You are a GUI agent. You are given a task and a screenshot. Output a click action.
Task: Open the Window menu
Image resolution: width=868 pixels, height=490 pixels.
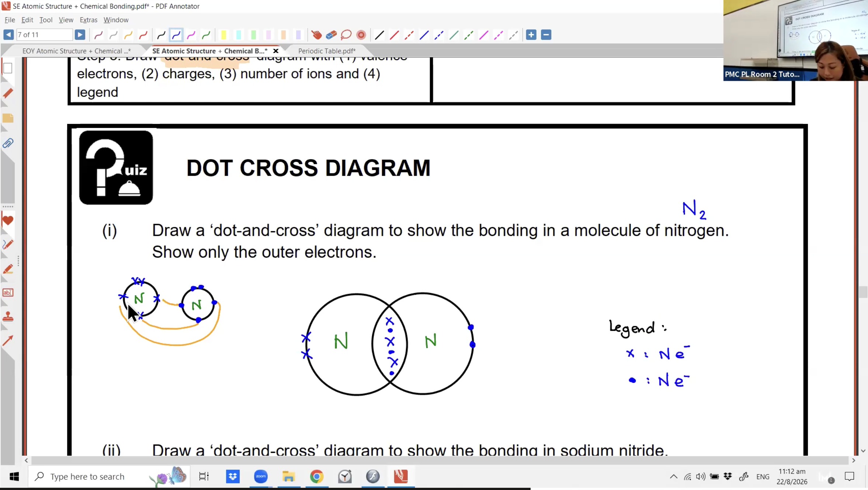pyautogui.click(x=116, y=20)
